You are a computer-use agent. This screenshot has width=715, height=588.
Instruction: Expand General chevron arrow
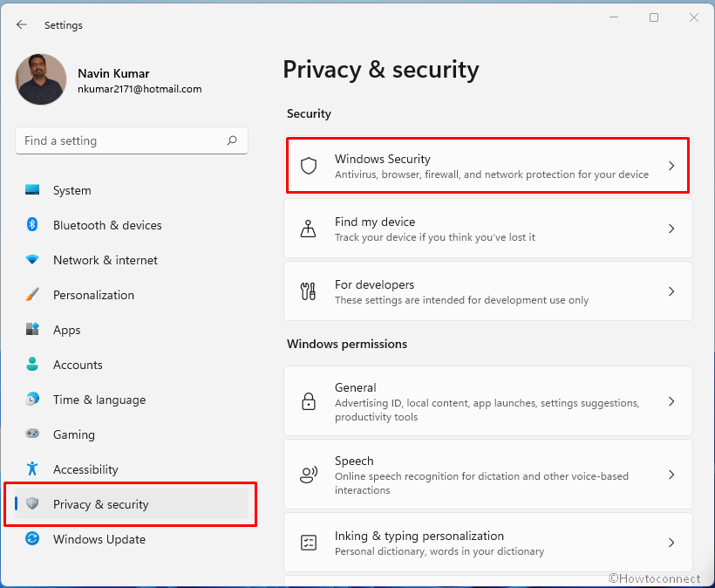click(x=671, y=401)
